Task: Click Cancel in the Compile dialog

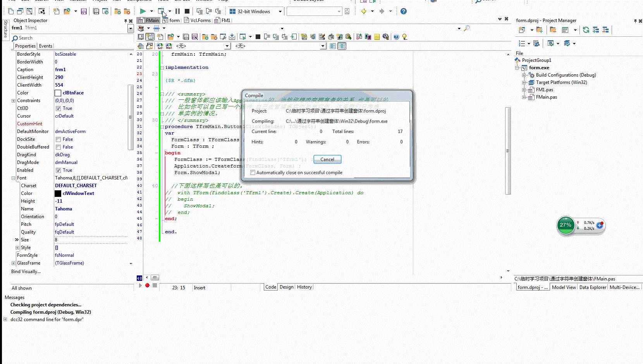Action: click(x=327, y=159)
